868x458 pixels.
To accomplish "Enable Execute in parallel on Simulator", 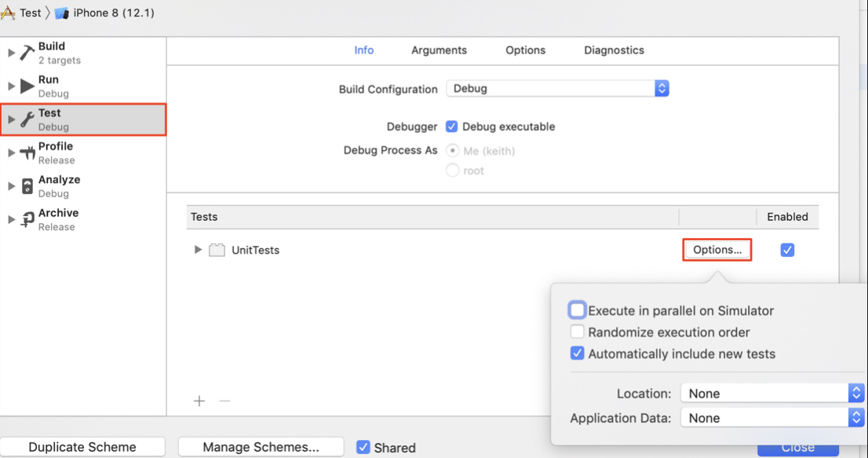I will [578, 310].
